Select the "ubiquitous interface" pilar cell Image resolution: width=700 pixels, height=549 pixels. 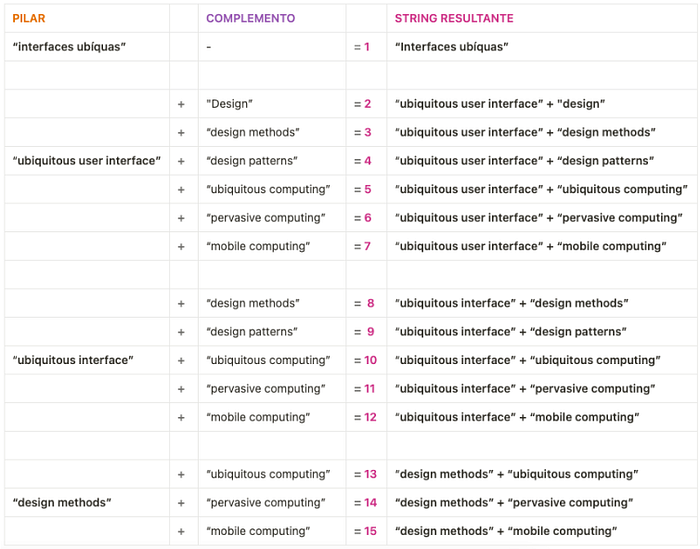click(73, 360)
